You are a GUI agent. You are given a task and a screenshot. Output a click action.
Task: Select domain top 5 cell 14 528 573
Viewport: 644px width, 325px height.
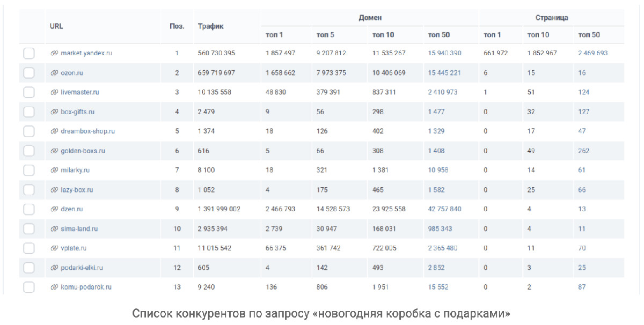333,209
